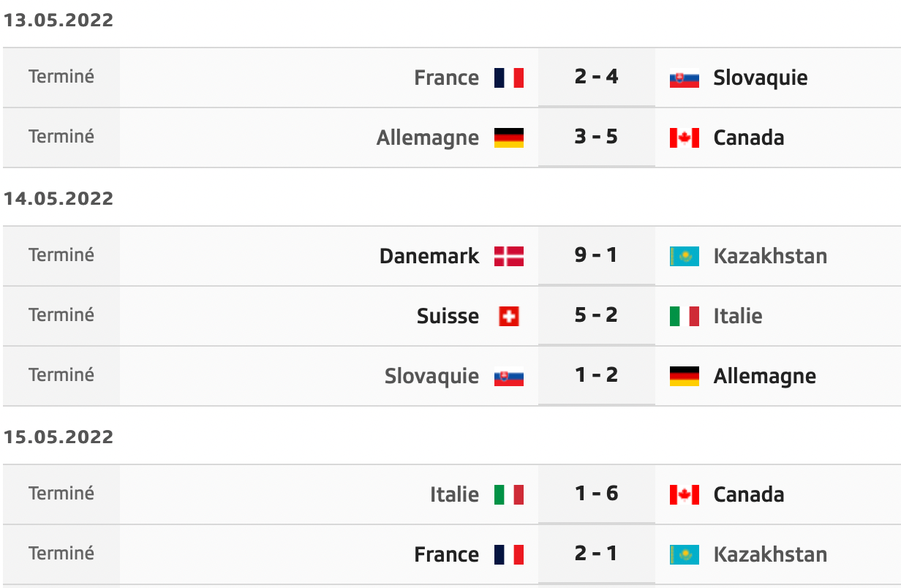This screenshot has height=588, width=901.
Task: Click the 14.05.2022 date header
Action: [59, 199]
